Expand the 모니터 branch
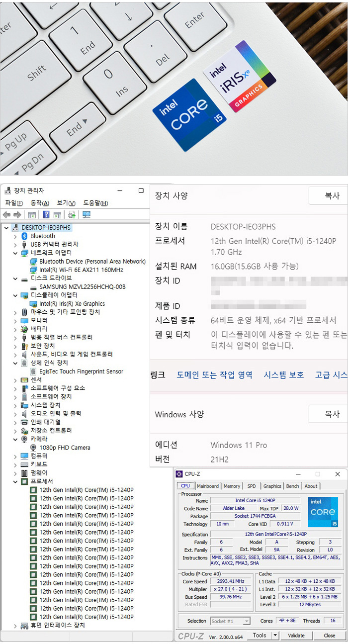 tap(15, 321)
